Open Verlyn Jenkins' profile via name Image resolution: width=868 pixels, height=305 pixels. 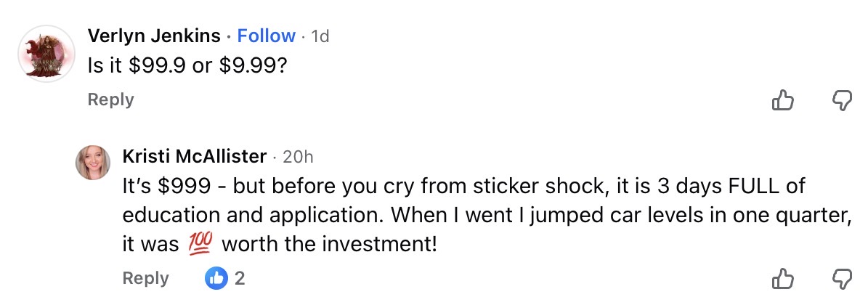pos(154,36)
